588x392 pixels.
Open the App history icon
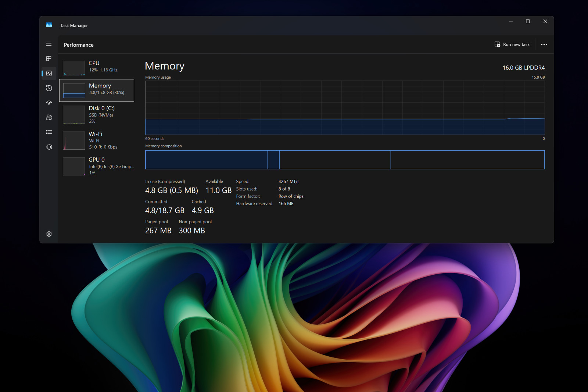(x=49, y=88)
